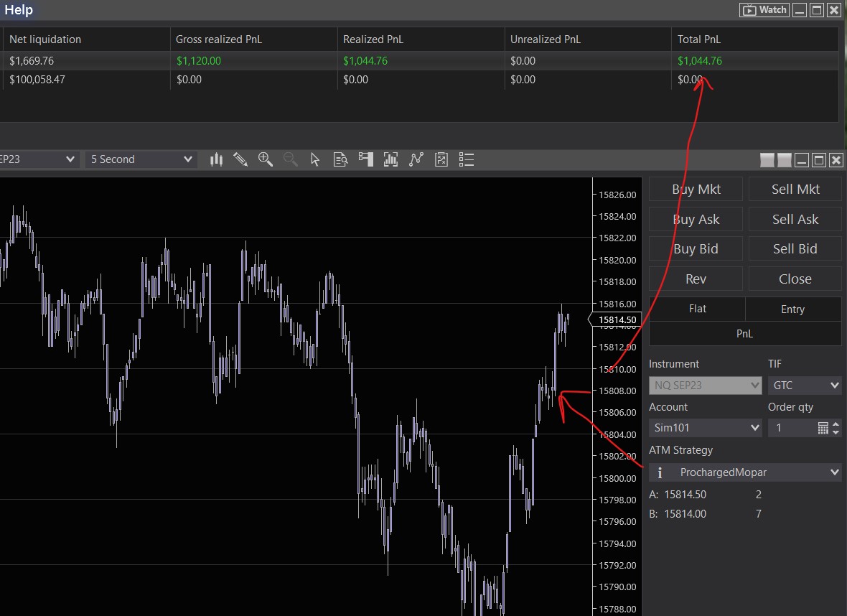Decrease order qty with down arrow
Image resolution: width=847 pixels, height=616 pixels.
point(836,431)
